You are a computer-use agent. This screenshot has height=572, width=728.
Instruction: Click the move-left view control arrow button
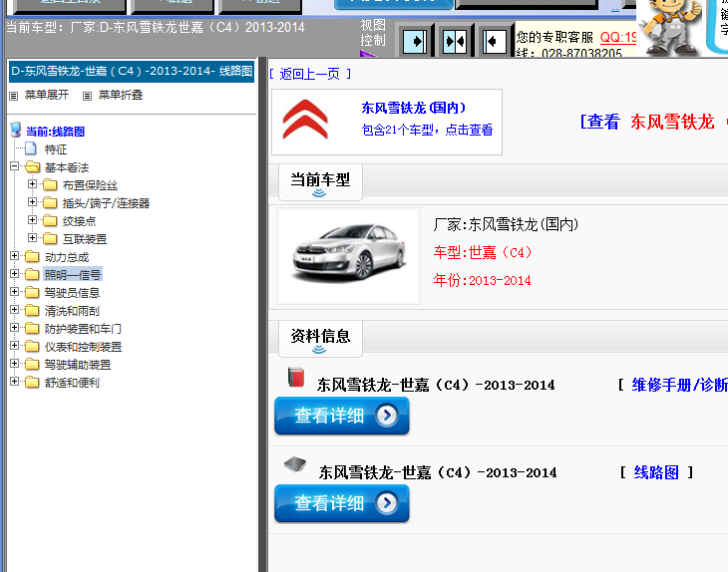click(494, 42)
